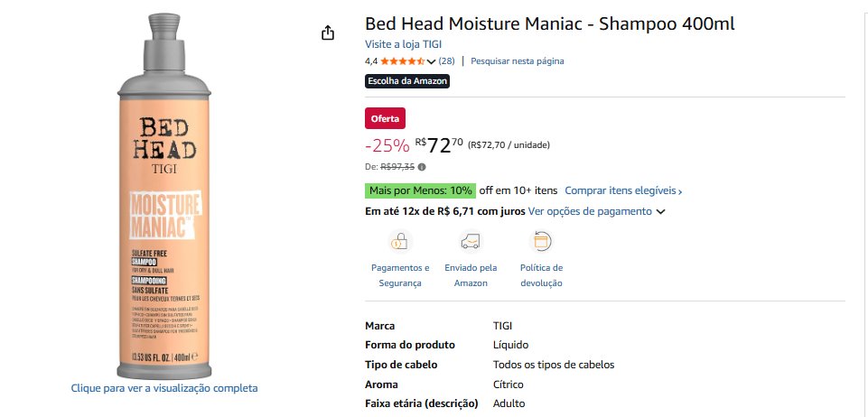Screen dimensions: 868x417
Task: Click the info icon next to R$97,35
Action: point(422,167)
